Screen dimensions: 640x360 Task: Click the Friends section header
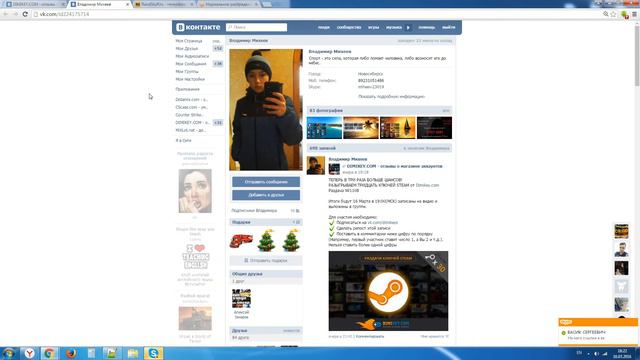click(x=266, y=331)
